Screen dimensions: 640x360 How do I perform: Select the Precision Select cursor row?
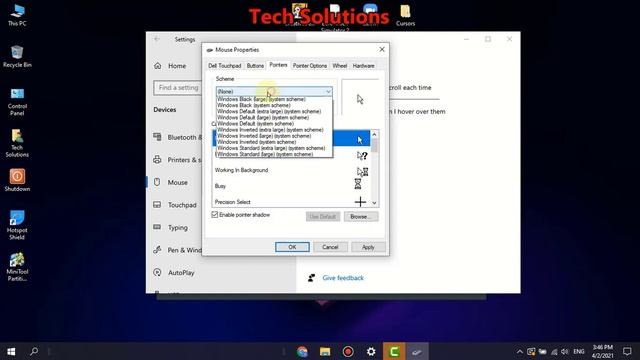coord(291,202)
